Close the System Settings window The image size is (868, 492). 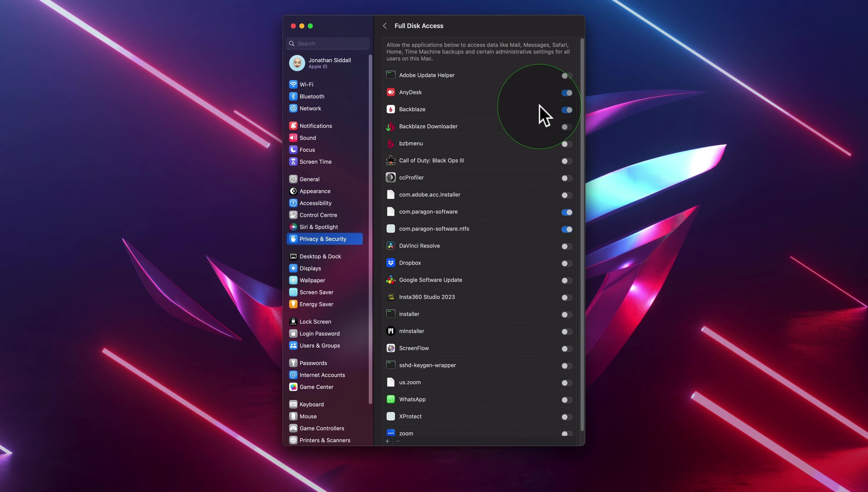click(x=293, y=26)
